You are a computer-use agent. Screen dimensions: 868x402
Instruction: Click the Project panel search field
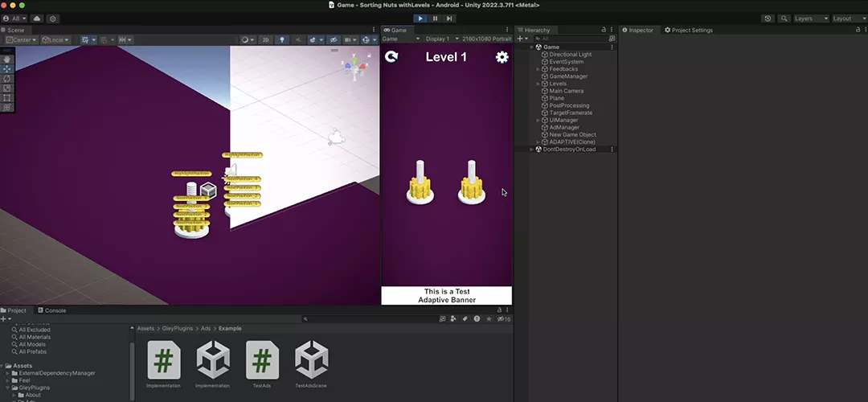pyautogui.click(x=370, y=319)
